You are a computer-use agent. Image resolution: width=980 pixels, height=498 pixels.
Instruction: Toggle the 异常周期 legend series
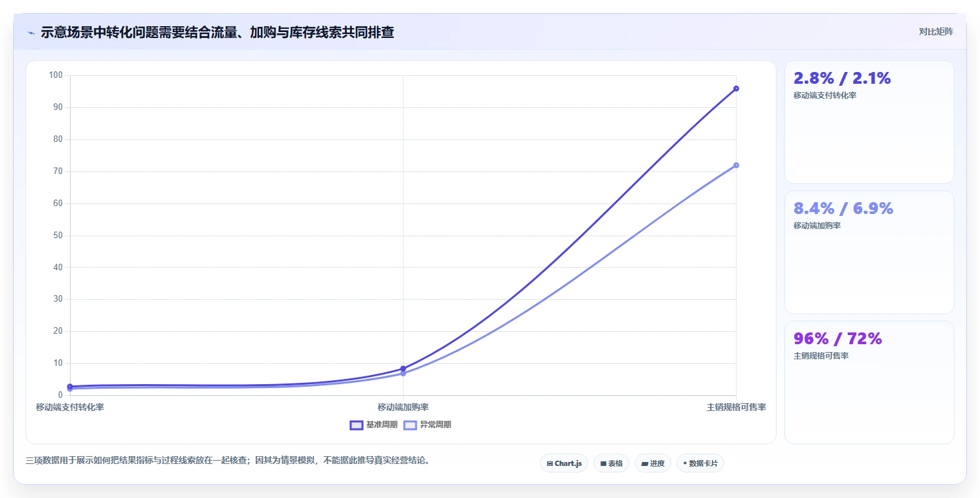pos(427,425)
